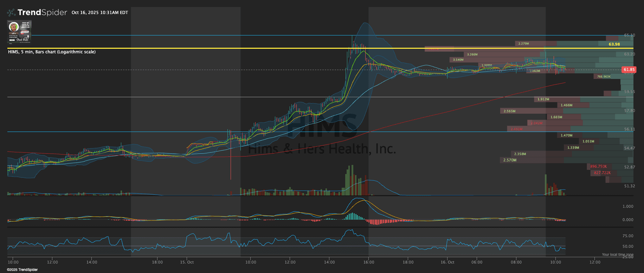The height and width of the screenshot is (273, 644).
Task: Open the Stock Picks thumbnail image
Action: [19, 31]
